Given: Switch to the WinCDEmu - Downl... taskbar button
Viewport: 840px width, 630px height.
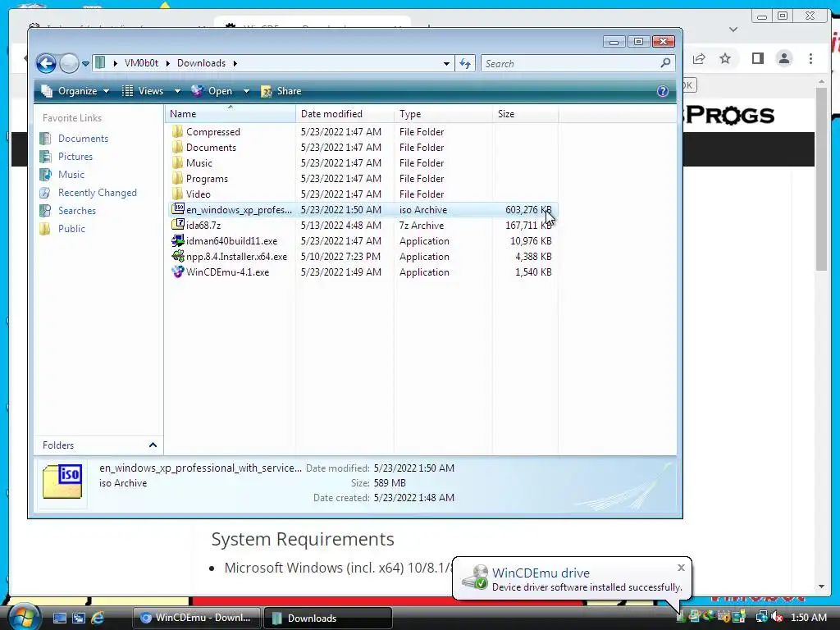Looking at the screenshot, I should pyautogui.click(x=196, y=618).
